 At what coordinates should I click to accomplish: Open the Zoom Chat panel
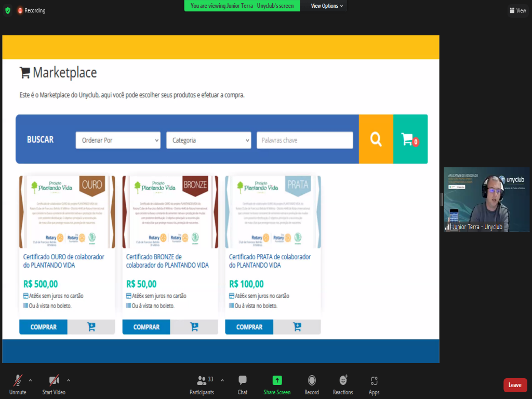pyautogui.click(x=243, y=385)
